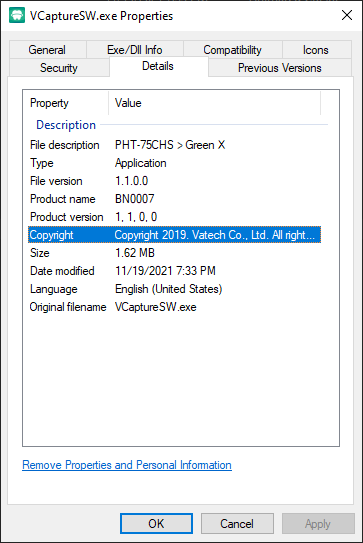Select the Language property row
This screenshot has height=543, width=363.
(x=175, y=289)
